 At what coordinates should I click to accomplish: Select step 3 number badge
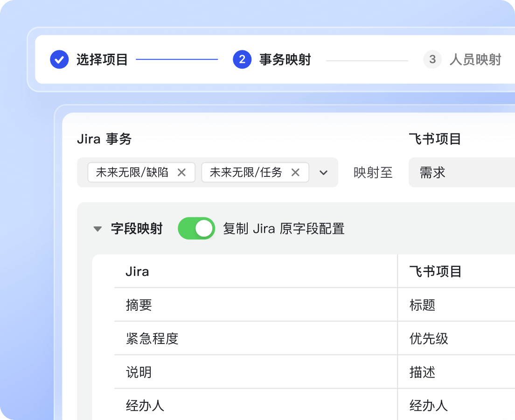(432, 59)
